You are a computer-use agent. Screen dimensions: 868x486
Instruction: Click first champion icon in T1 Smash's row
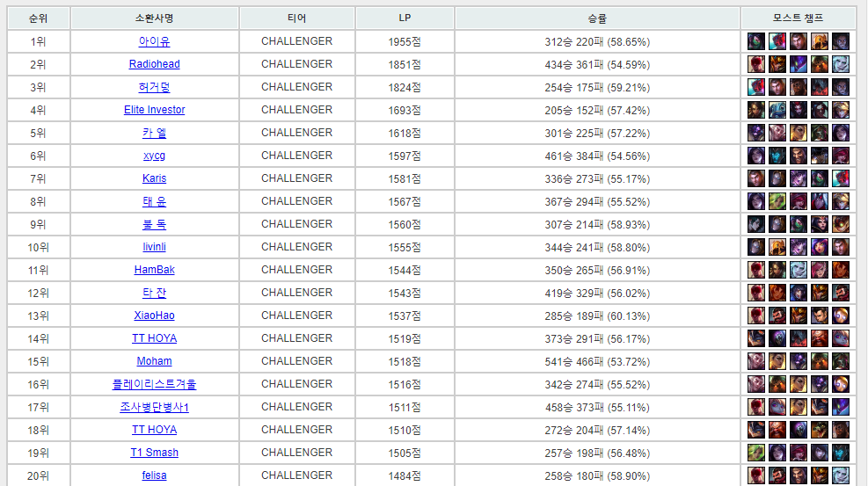(x=756, y=453)
